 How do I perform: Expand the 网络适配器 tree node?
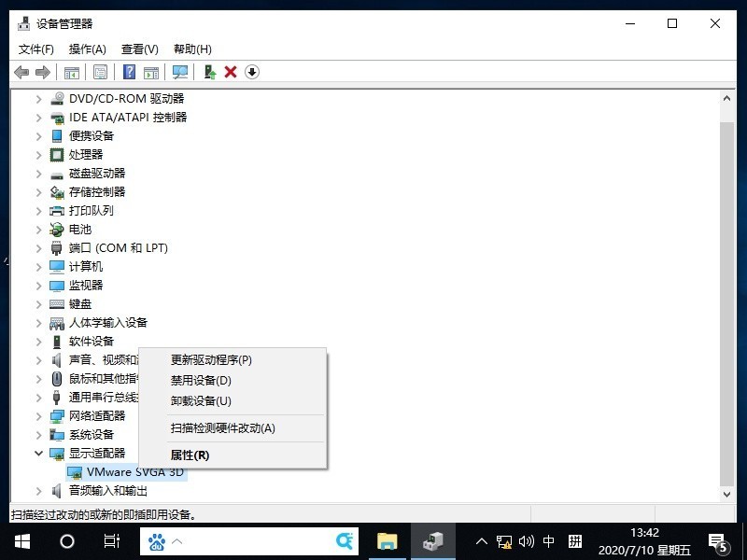tap(38, 416)
